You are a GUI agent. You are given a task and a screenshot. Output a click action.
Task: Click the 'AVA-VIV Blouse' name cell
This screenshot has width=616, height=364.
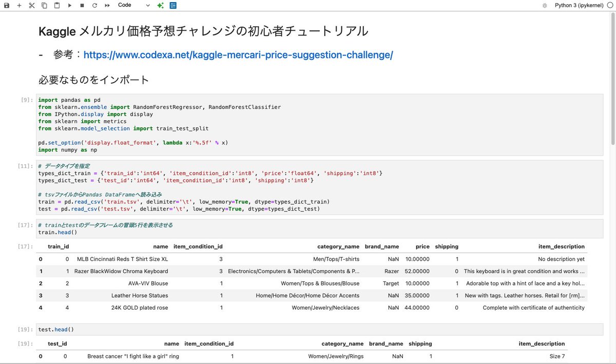[x=148, y=283]
